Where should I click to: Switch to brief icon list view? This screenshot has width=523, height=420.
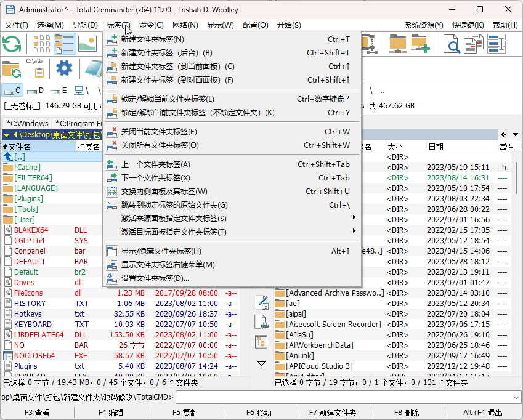[x=42, y=44]
